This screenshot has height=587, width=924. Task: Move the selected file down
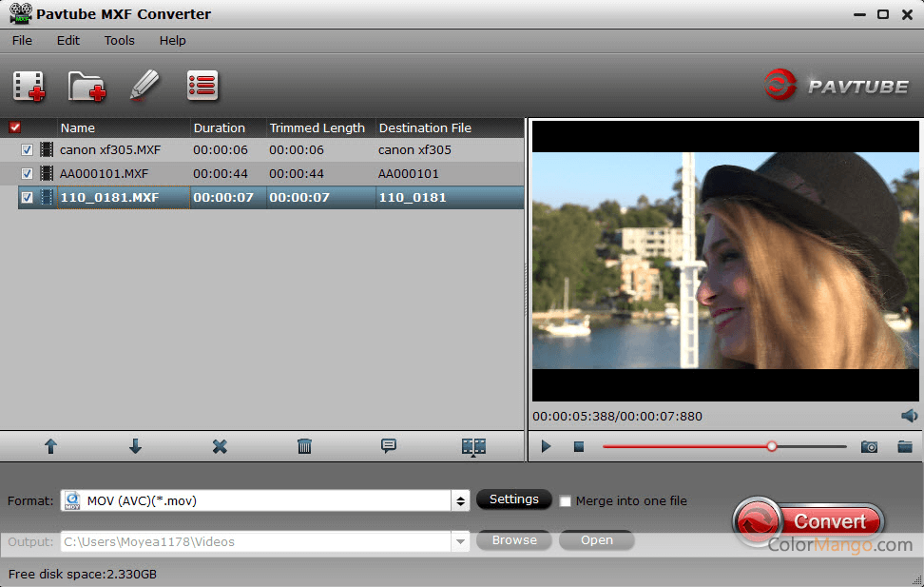[x=135, y=446]
